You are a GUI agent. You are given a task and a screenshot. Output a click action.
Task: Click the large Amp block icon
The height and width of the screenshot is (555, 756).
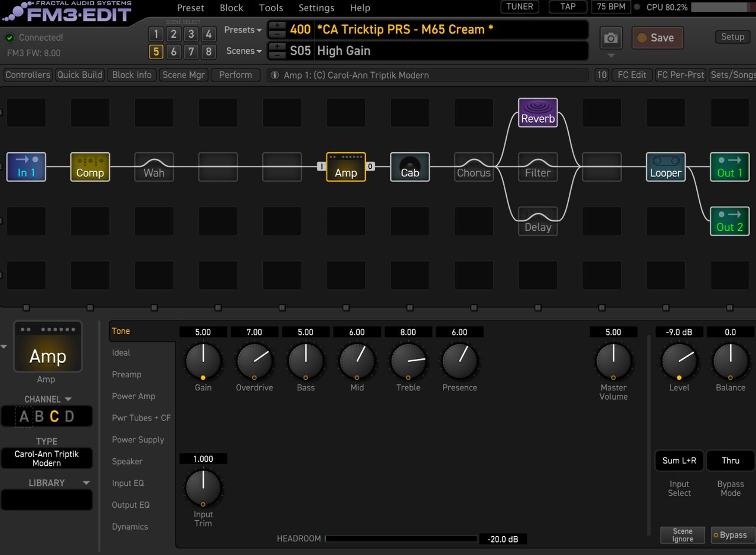(x=48, y=347)
